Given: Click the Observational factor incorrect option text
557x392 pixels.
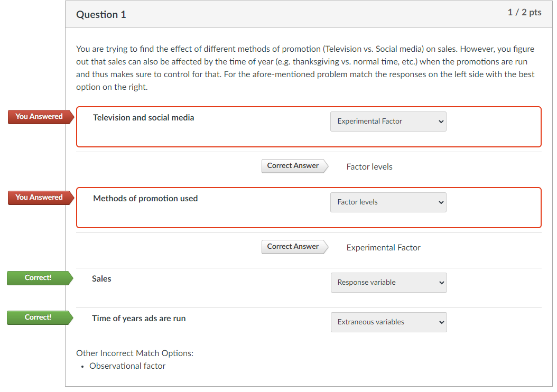Looking at the screenshot, I should coord(127,366).
